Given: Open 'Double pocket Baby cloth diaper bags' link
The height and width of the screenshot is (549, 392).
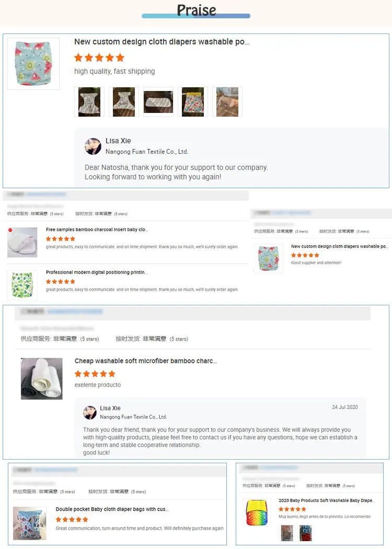Looking at the screenshot, I should coord(112,509).
